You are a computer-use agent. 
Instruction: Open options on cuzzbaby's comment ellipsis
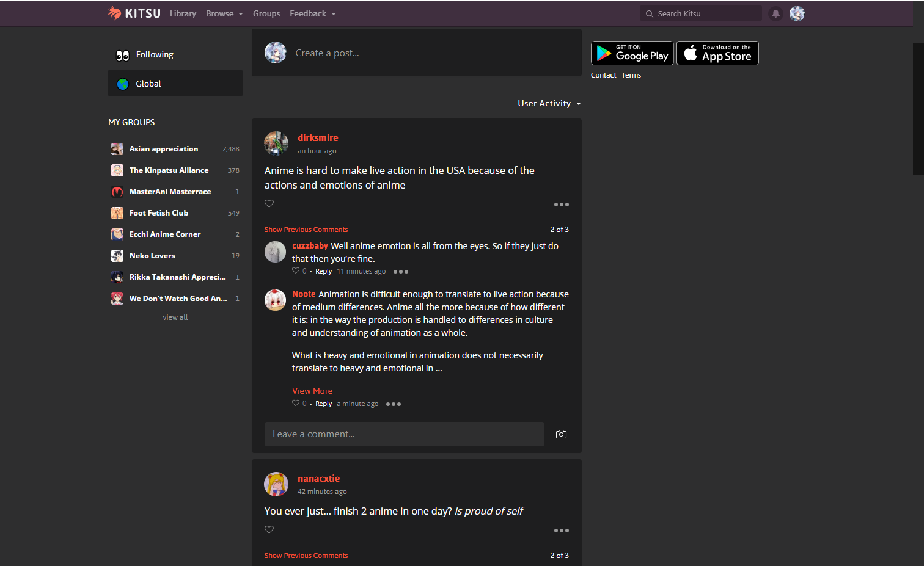pos(401,271)
